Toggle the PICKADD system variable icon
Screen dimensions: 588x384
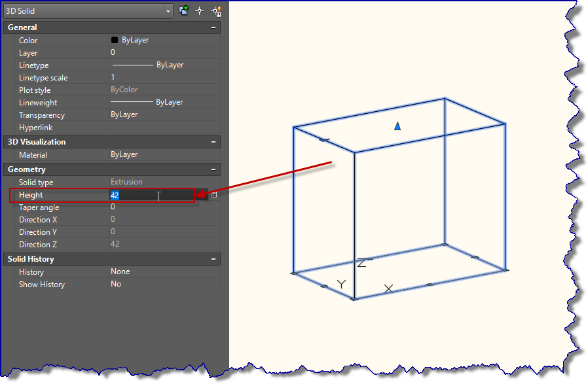click(x=184, y=10)
